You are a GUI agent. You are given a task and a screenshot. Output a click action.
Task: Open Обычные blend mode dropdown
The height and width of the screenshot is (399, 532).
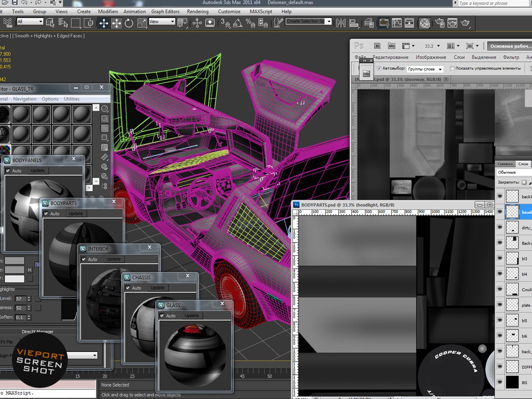[x=514, y=172]
